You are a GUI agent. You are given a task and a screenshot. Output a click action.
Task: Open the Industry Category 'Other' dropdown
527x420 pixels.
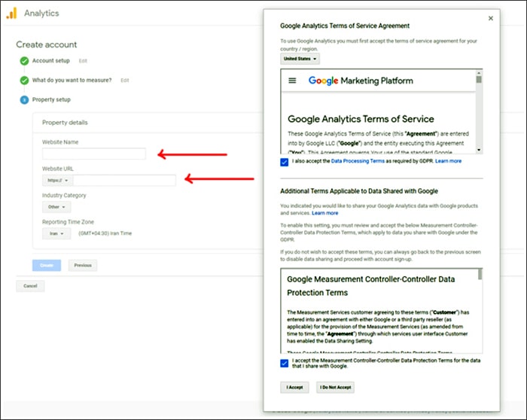tap(56, 207)
